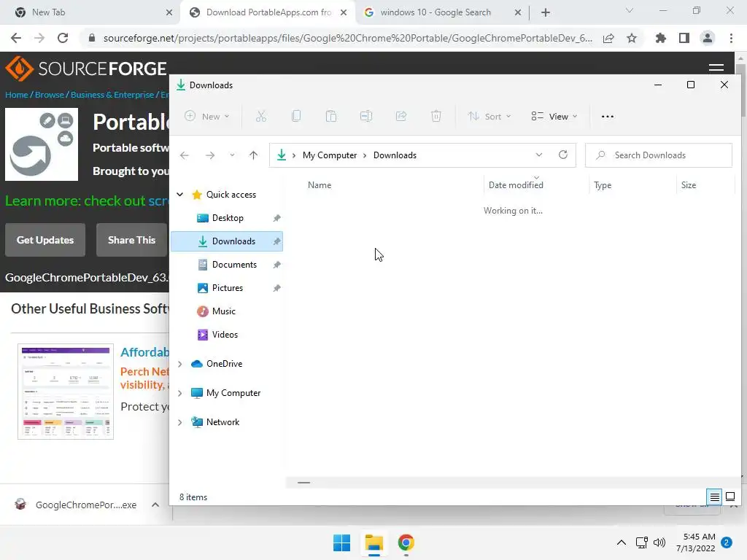Select Music in Quick access

pyautogui.click(x=224, y=311)
